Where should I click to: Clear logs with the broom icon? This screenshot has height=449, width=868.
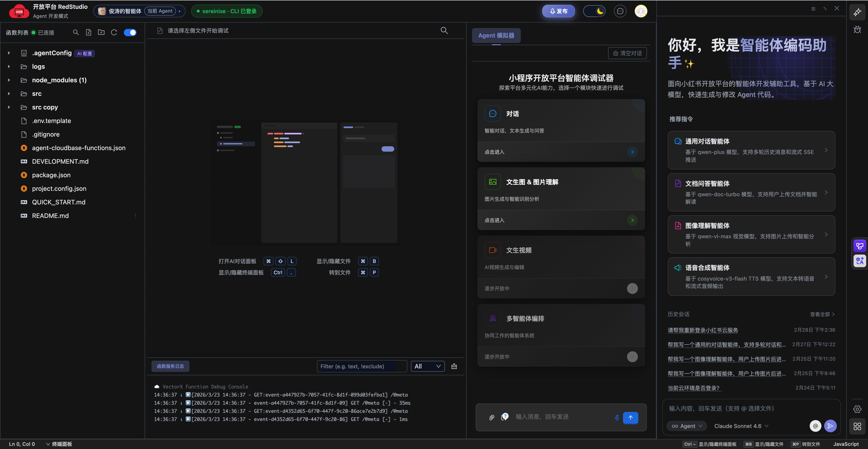454,366
